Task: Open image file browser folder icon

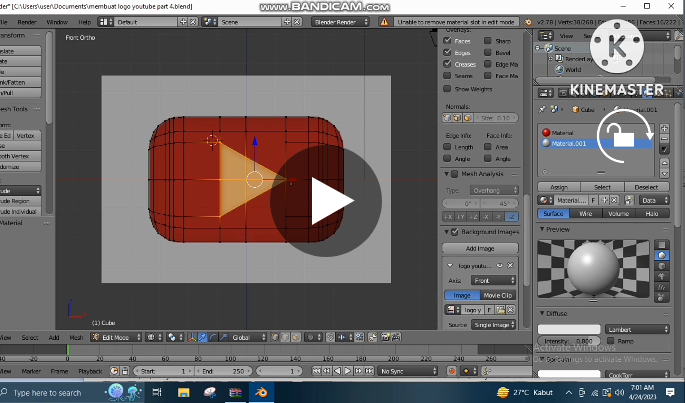Action: click(500, 310)
